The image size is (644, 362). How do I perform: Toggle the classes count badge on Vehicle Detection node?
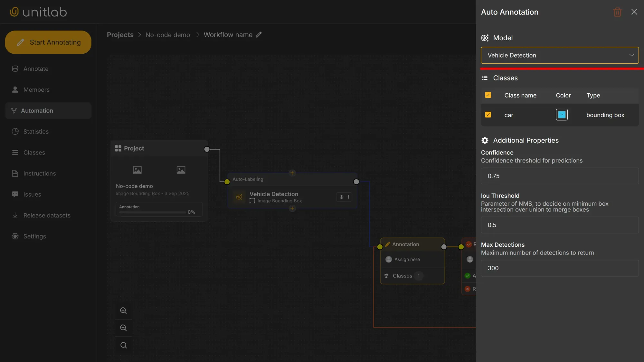(x=344, y=197)
